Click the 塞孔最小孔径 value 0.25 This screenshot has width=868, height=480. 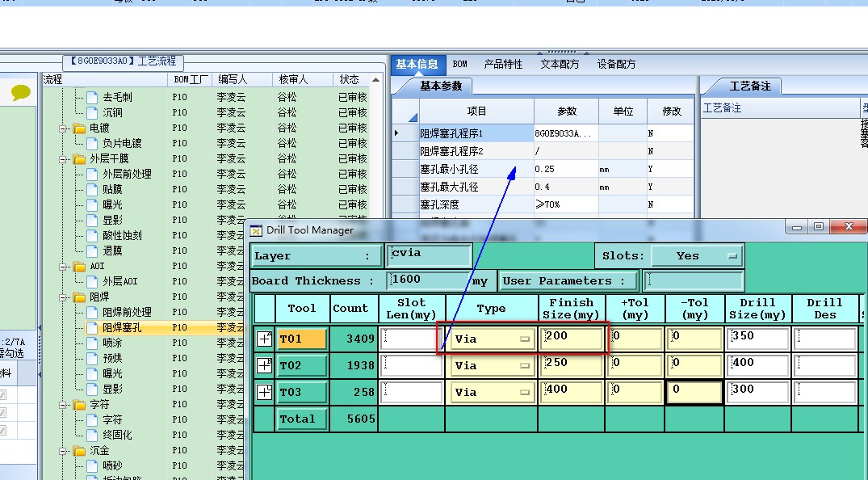click(x=565, y=169)
